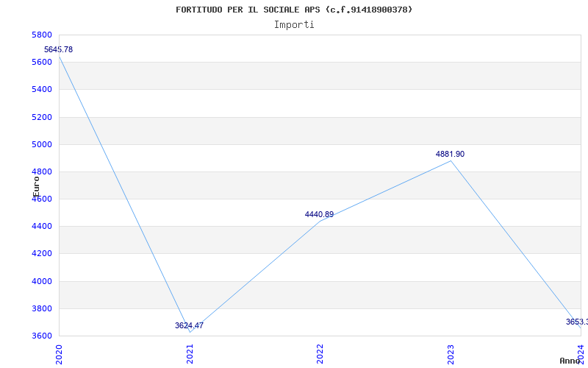The image size is (588, 368).
Task: Click the 2021 x-axis year label
Action: click(190, 353)
